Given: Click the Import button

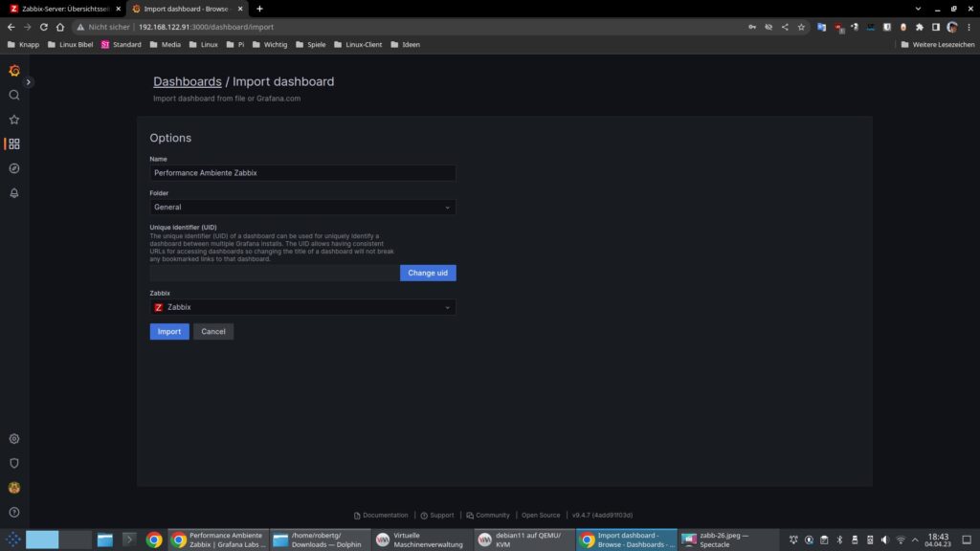Looking at the screenshot, I should [169, 332].
